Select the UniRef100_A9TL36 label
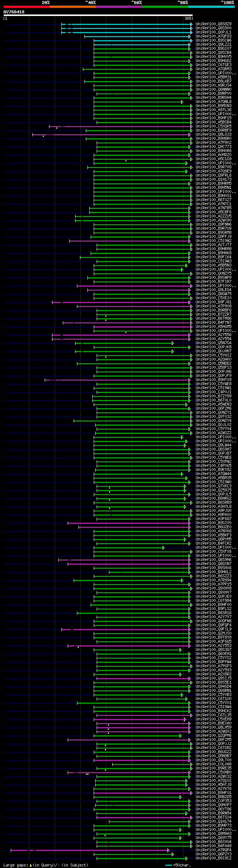The height and width of the screenshot is (868, 238). click(x=213, y=110)
